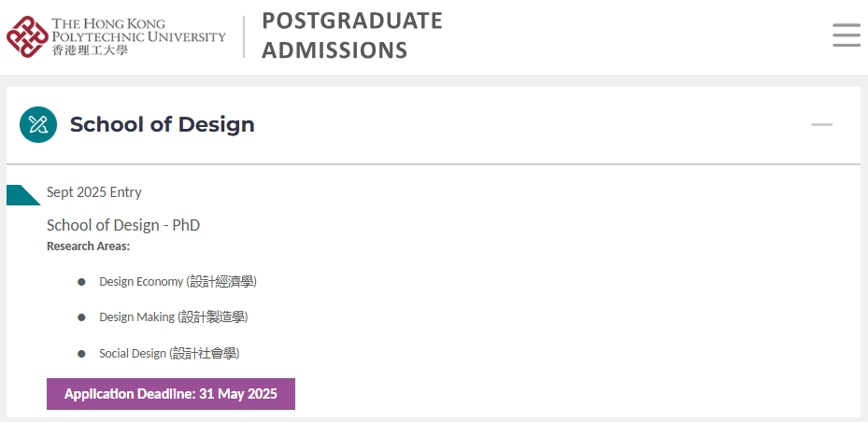The height and width of the screenshot is (422, 868).
Task: Click the teal Sept 2025 Entry marker
Action: (22, 195)
